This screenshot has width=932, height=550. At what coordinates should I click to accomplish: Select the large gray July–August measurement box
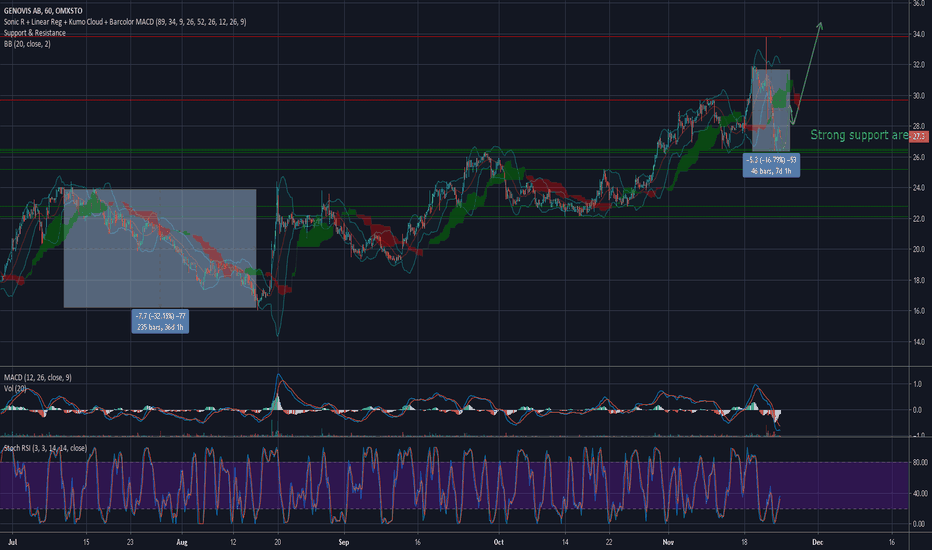[x=160, y=248]
